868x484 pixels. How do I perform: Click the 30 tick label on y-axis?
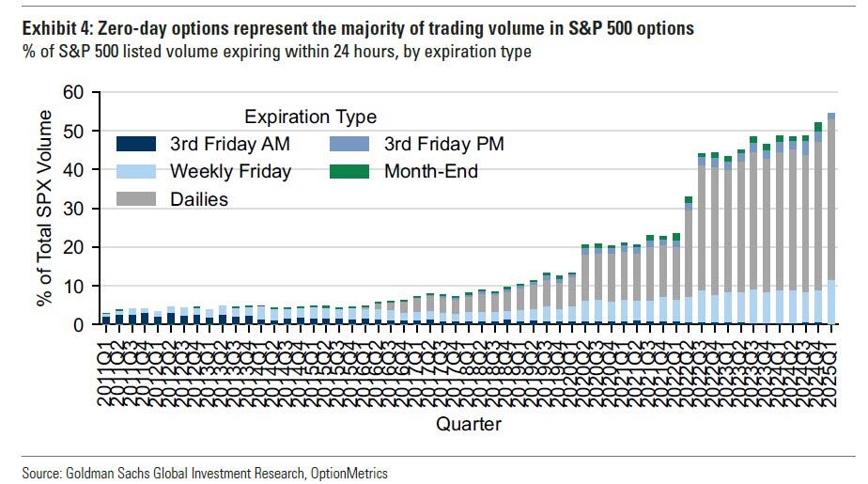tap(73, 209)
